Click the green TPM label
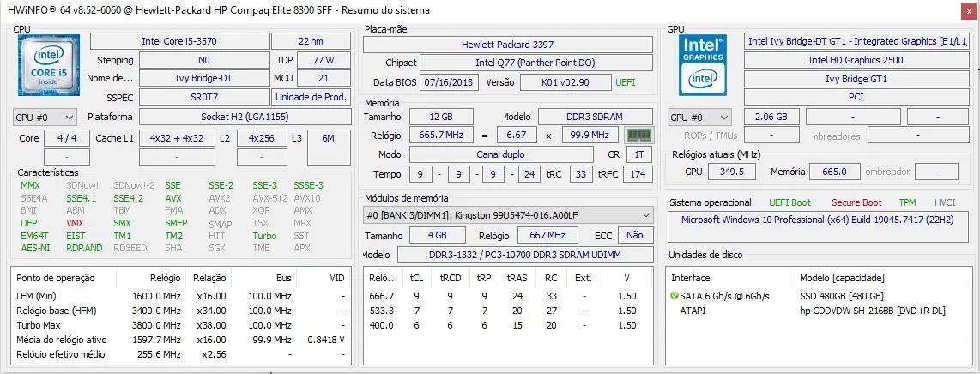Screen dimensions: 980x374 coord(907,202)
